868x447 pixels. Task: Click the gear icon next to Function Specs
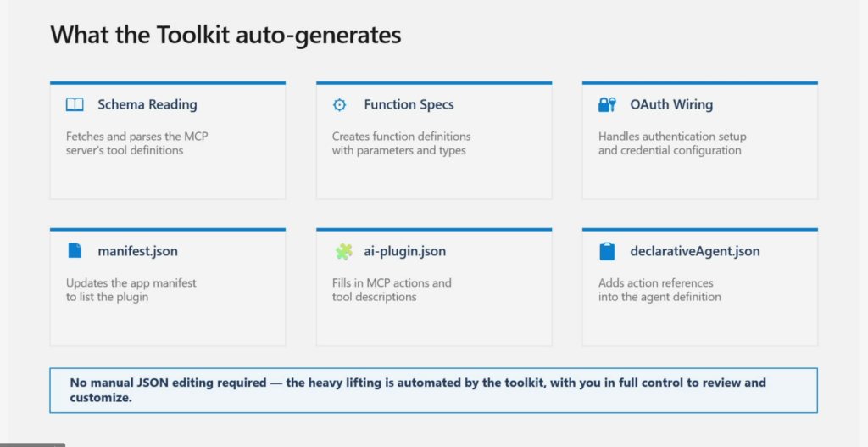pyautogui.click(x=340, y=105)
